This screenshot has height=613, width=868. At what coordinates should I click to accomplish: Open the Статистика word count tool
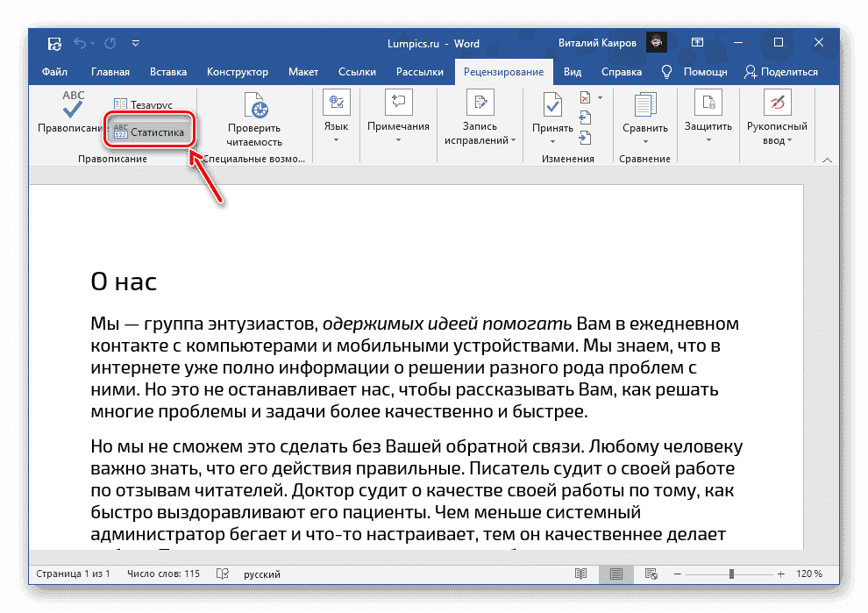pos(150,130)
